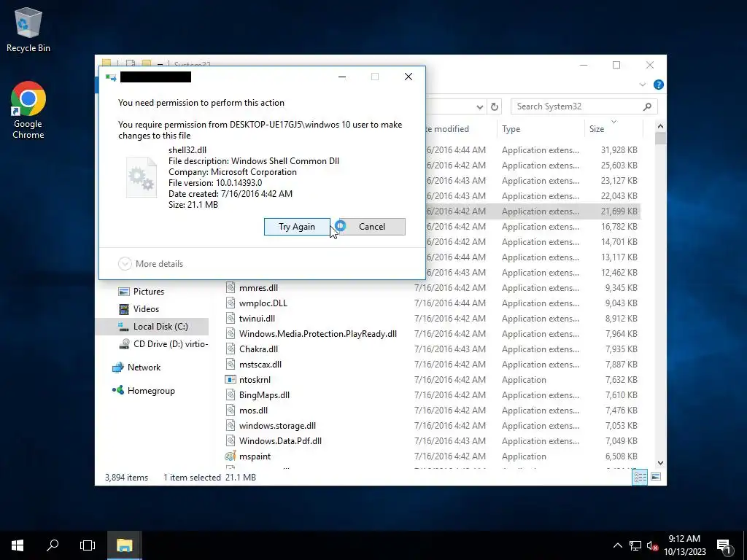Open Task View on taskbar
The image size is (747, 560).
(88, 545)
